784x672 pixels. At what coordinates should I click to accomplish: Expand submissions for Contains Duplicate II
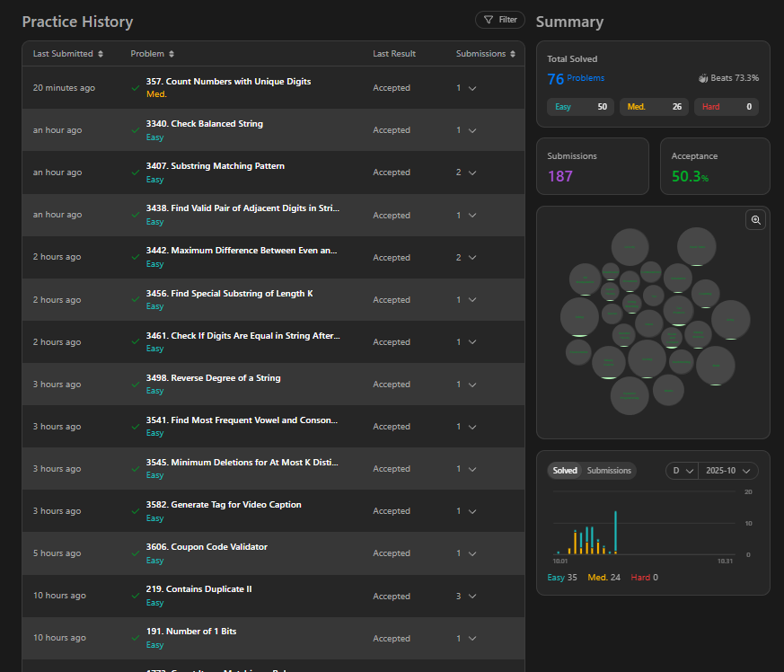pos(472,596)
